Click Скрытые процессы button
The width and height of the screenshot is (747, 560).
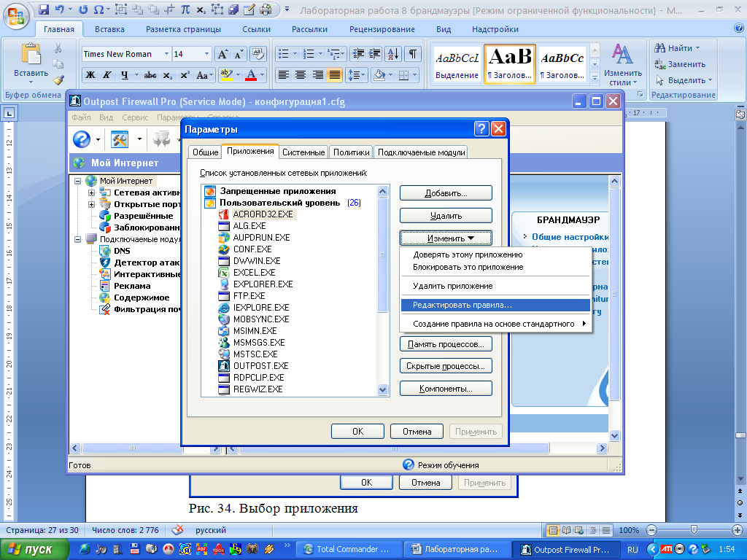pyautogui.click(x=446, y=366)
